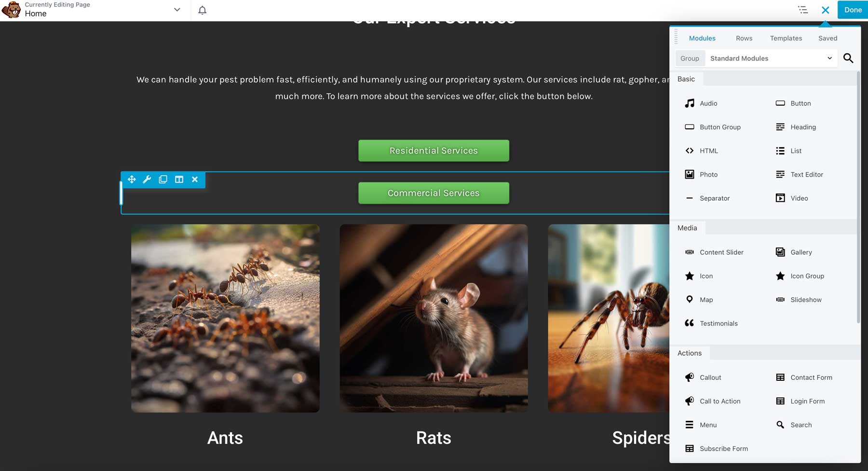The height and width of the screenshot is (471, 868).
Task: Open the Saved tab
Action: click(827, 38)
